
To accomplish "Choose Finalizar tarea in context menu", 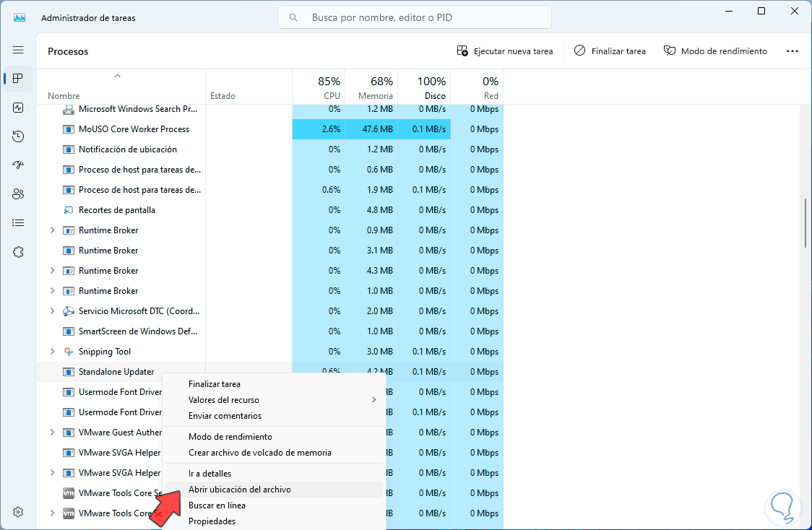I will pos(274,384).
